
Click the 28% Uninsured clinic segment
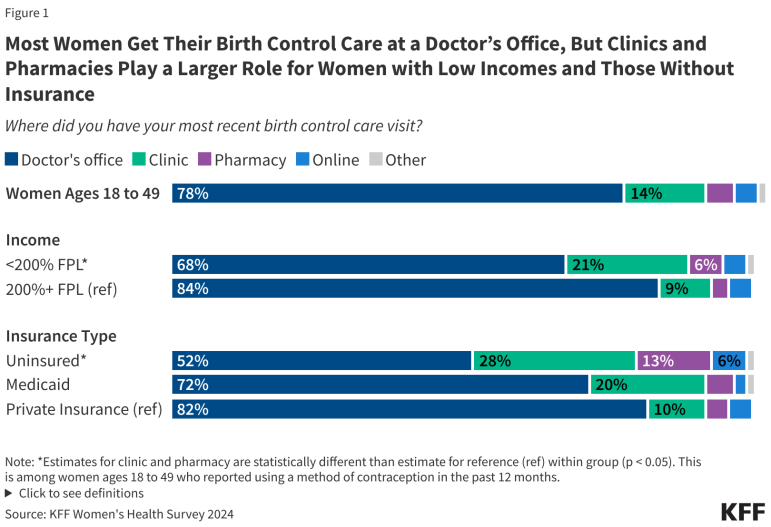(x=553, y=361)
